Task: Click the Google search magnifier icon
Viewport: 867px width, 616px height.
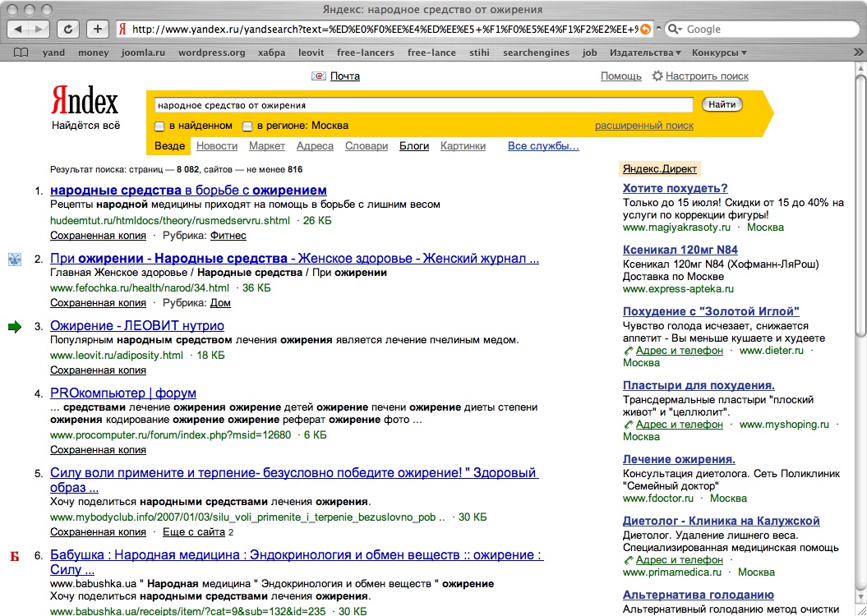Action: click(674, 30)
